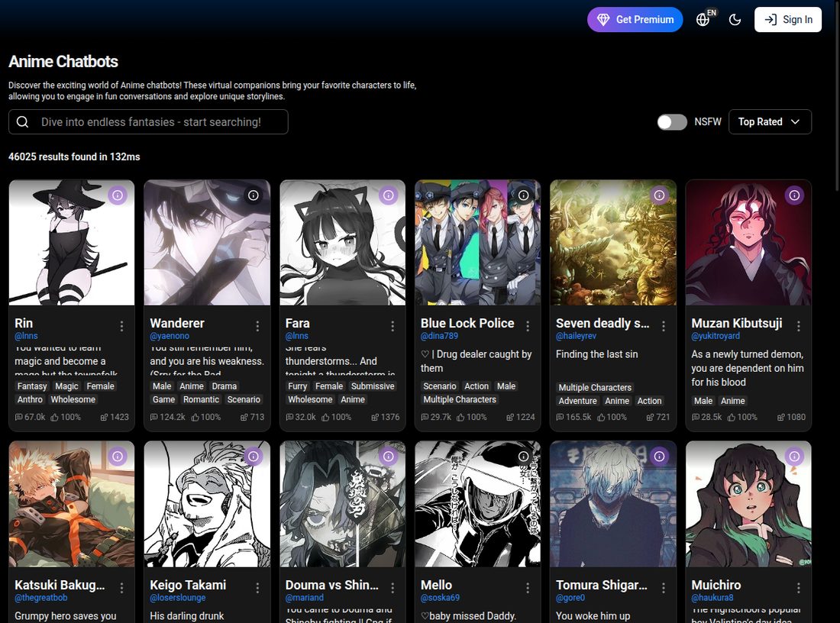Screen dimensions: 840x623
Task: Open the Mello card title
Action: tap(436, 585)
